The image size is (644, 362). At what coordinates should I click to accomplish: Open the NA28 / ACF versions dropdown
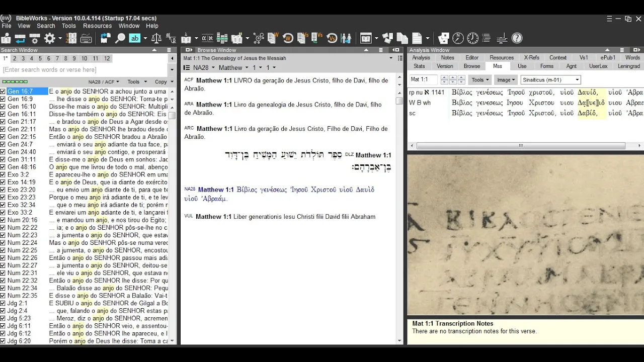104,81
